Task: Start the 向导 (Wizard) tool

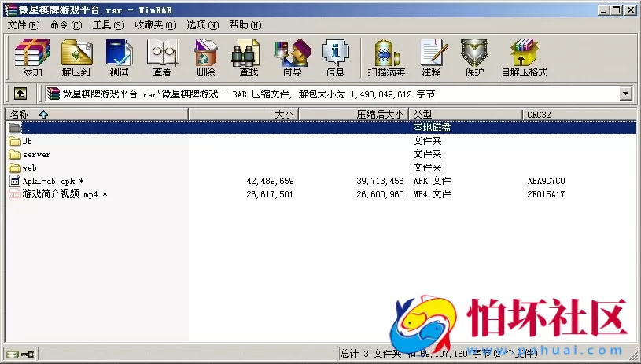Action: (292, 57)
